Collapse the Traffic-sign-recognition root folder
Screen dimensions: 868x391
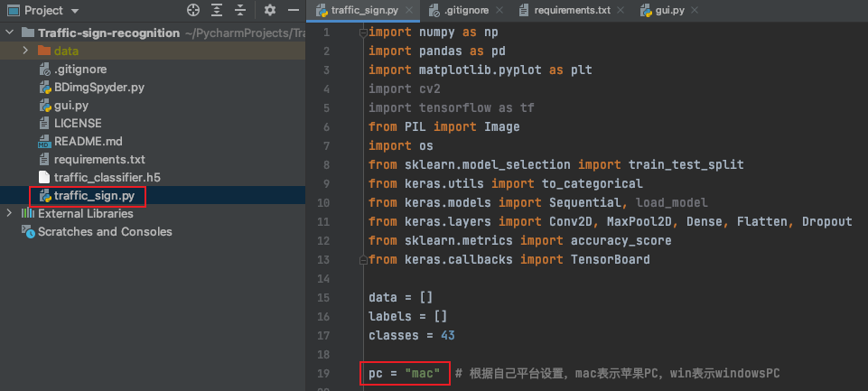click(10, 33)
